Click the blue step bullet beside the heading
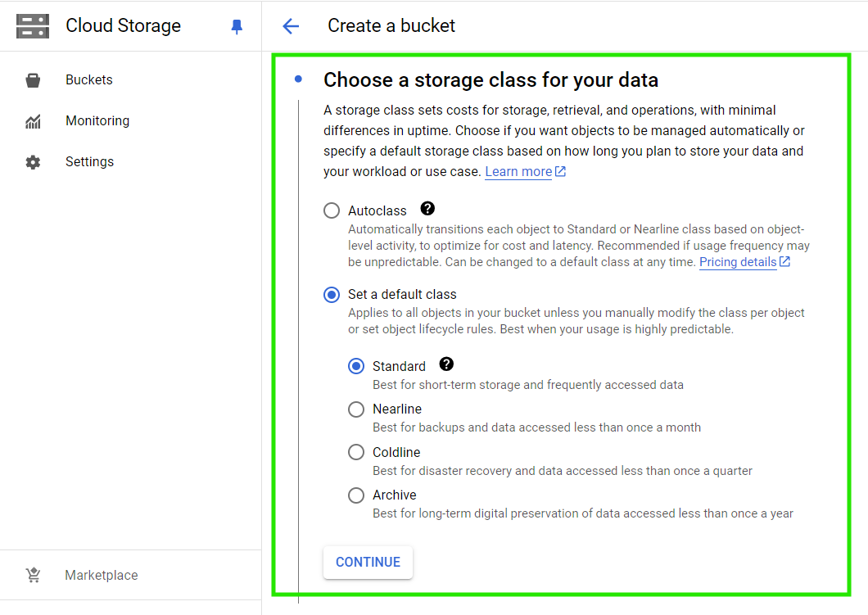Screen dimensions: 868x615 [x=298, y=79]
